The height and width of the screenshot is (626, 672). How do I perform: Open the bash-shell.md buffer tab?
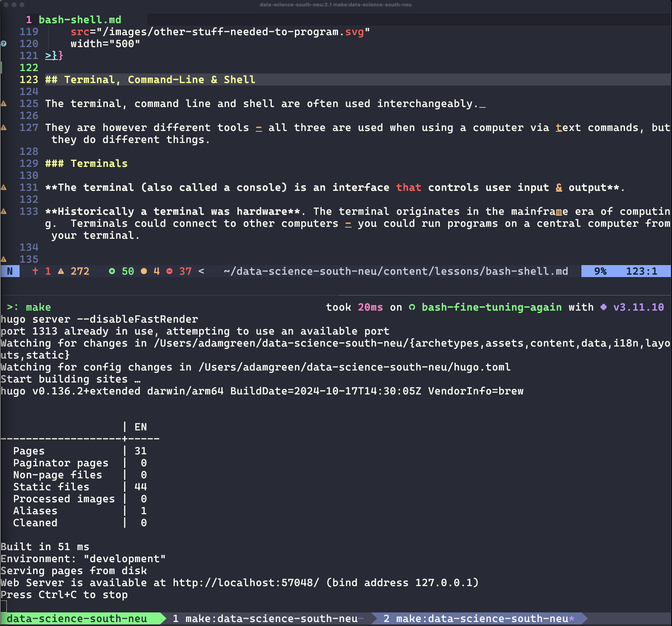(x=80, y=20)
